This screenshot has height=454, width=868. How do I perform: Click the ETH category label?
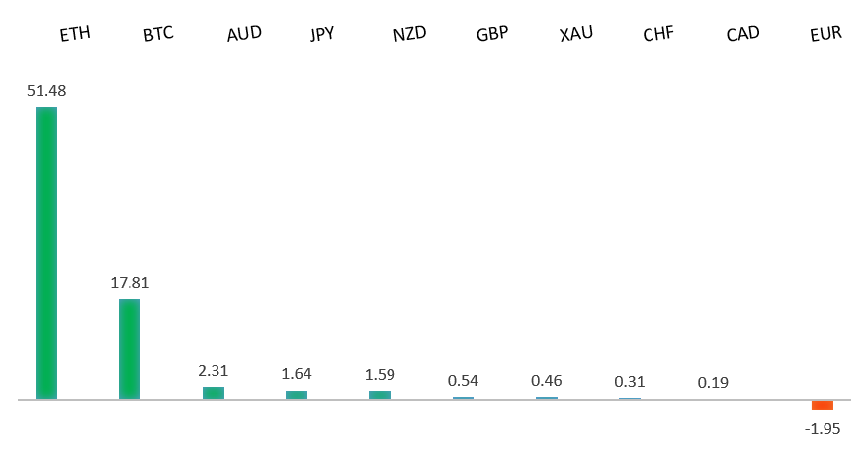[x=75, y=34]
